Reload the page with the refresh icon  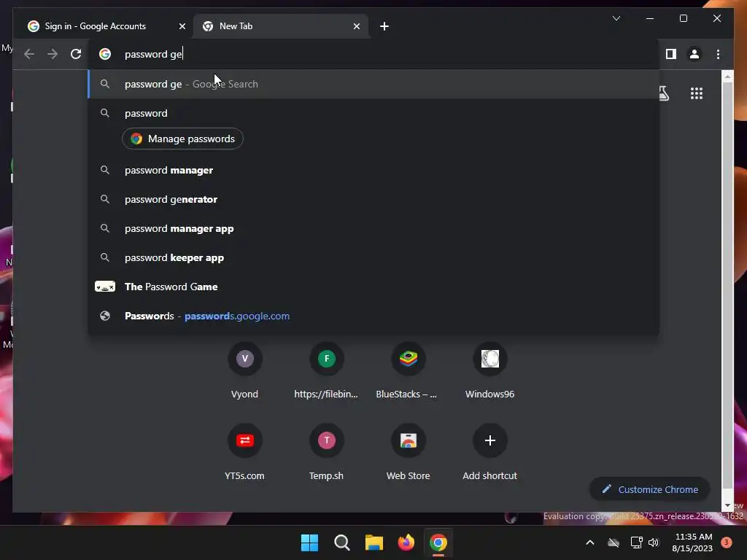[76, 54]
